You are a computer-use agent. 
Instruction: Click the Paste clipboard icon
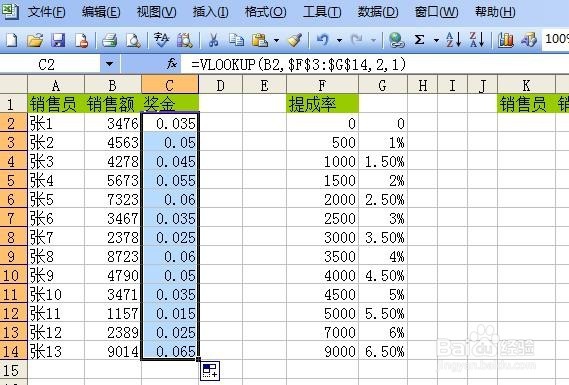260,40
